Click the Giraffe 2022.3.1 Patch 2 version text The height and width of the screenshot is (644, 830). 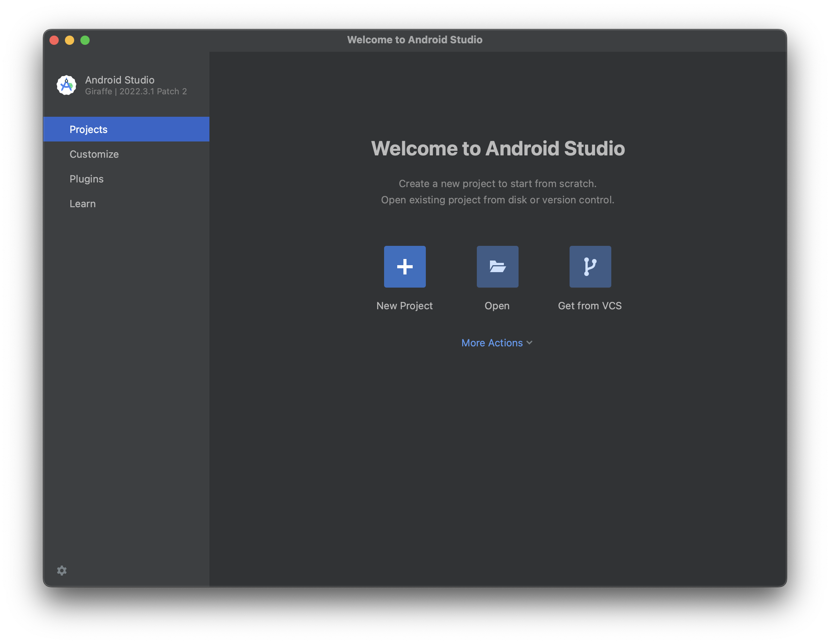tap(136, 92)
